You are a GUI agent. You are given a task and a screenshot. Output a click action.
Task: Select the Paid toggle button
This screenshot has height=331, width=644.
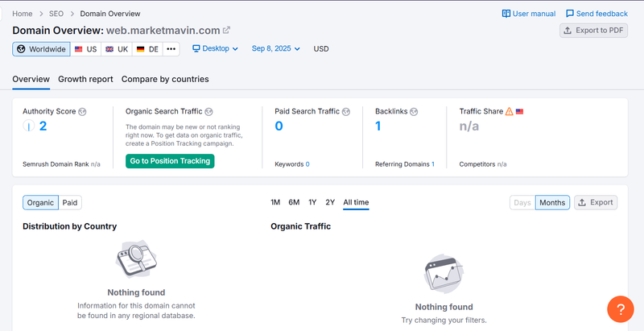70,202
